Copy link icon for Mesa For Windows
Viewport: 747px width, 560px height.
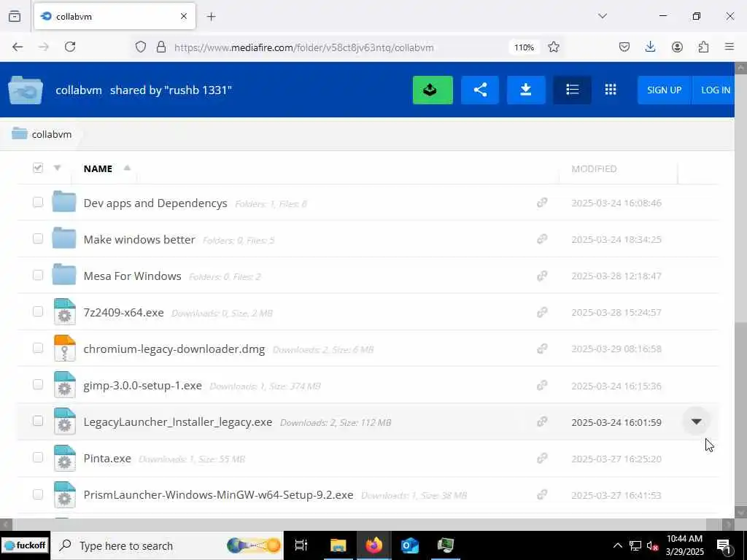542,276
